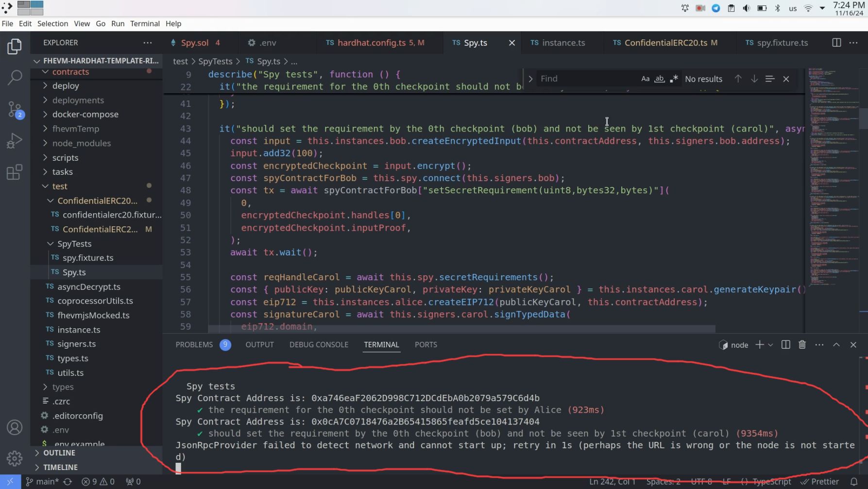Open the Go menu
The image size is (868, 489).
pos(101,23)
